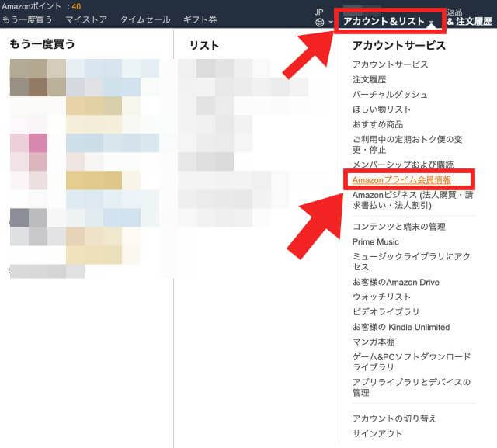The image size is (497, 448).
Task: Open マイストア in the navigation bar
Action: (86, 19)
